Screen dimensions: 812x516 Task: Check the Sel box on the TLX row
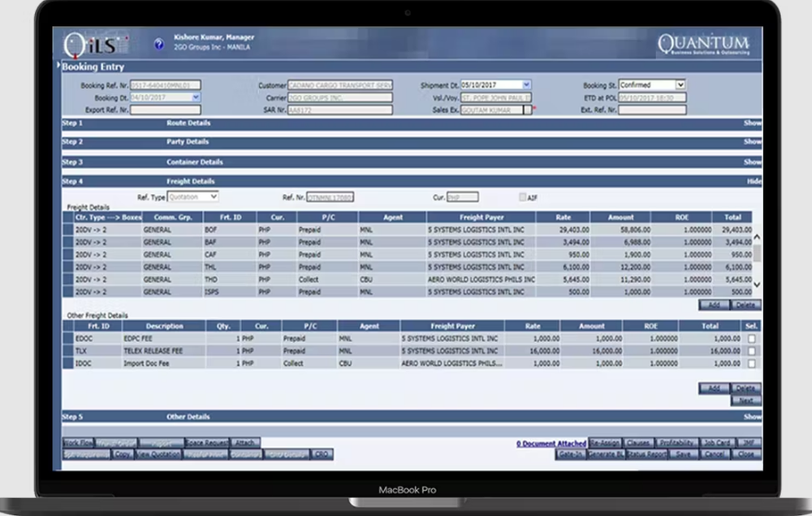coord(751,350)
